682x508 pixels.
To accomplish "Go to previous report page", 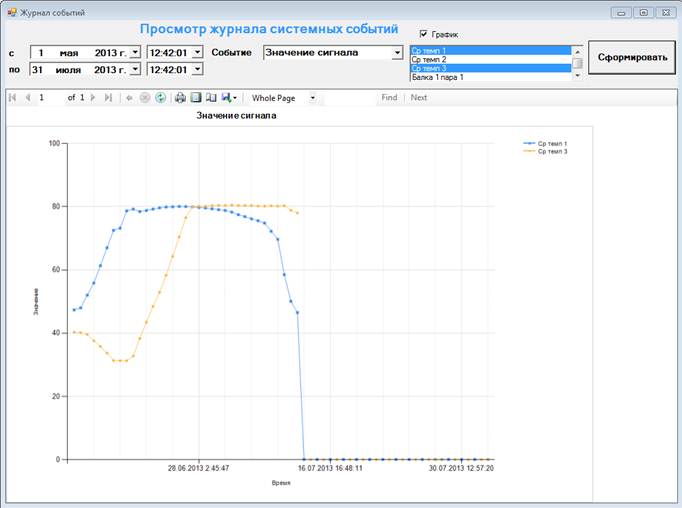I will coord(28,98).
